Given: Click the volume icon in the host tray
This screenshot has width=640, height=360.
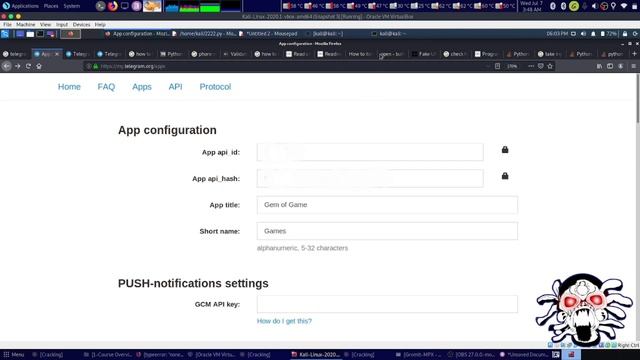Looking at the screenshot, I should [x=594, y=6].
